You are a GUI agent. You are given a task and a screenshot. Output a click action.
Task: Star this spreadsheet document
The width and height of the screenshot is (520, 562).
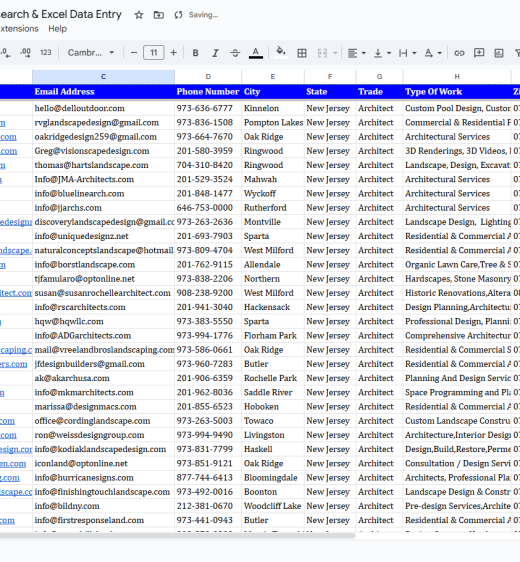tap(139, 15)
